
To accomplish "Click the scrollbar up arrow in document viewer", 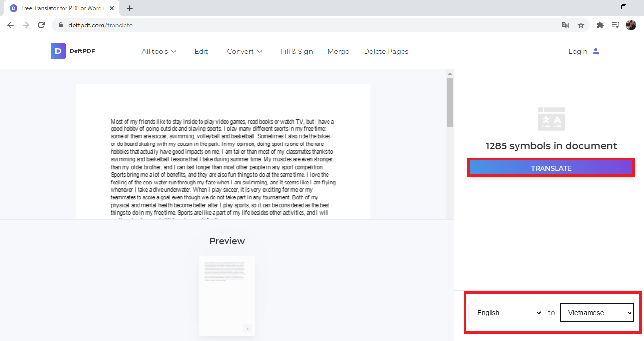I will [x=450, y=74].
